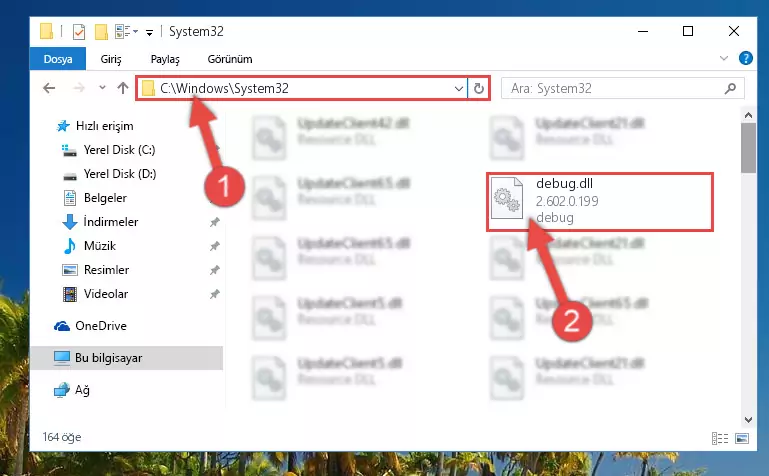
Task: Click the 164 öğe status text
Action: [x=62, y=437]
